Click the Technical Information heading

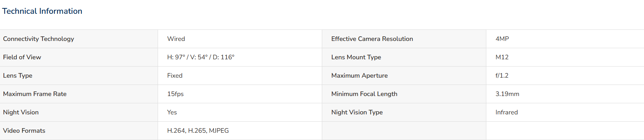click(x=42, y=11)
